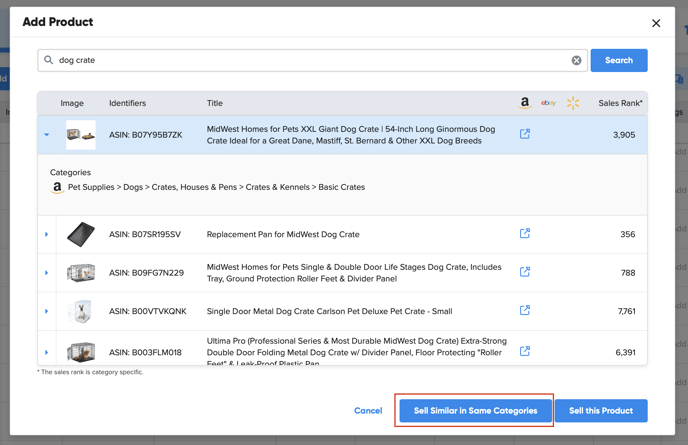
Task: Click the eBay column header icon
Action: point(548,103)
